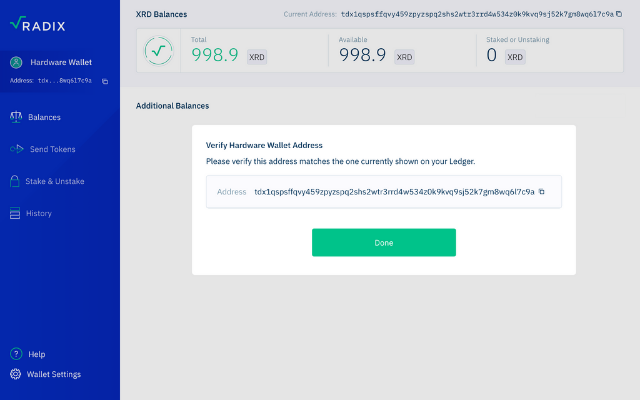Open the Send Tokens page
Screen dimensions: 640x400
click(53, 149)
